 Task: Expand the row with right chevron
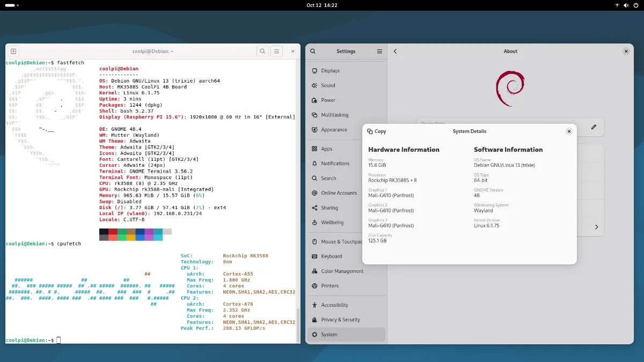596,227
